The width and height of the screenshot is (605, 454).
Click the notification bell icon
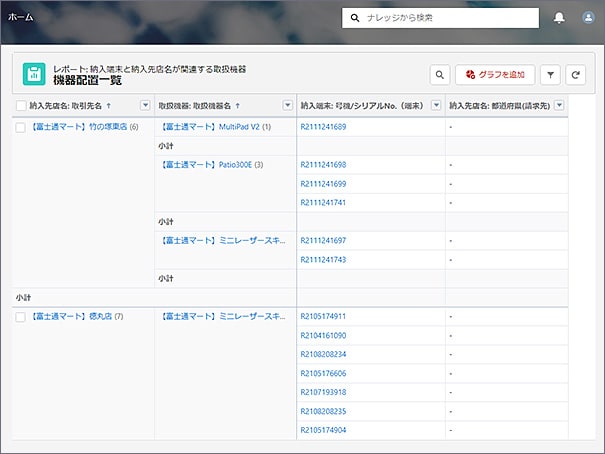559,17
